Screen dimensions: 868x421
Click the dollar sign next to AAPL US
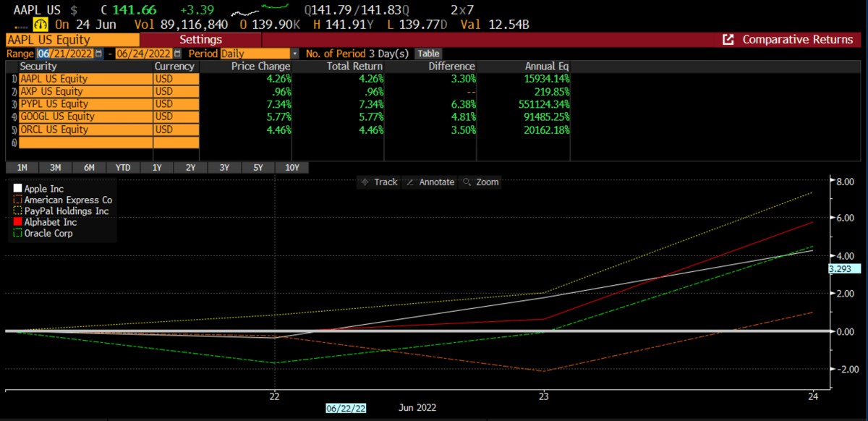[75, 10]
